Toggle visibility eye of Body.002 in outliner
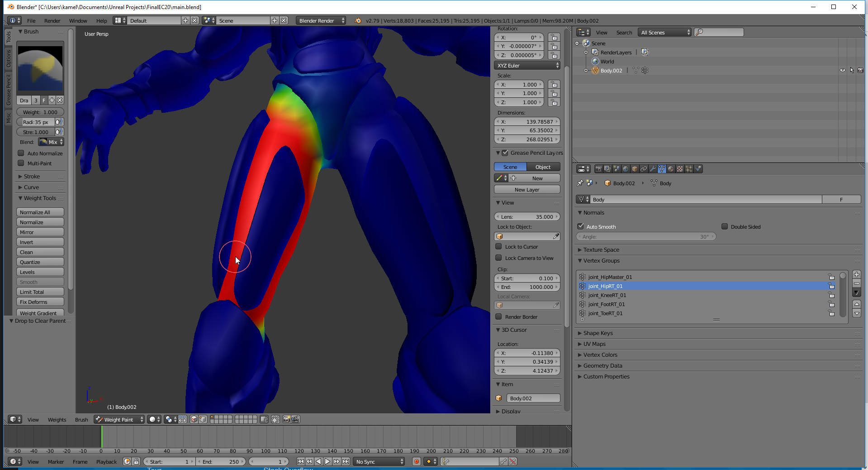 coord(842,70)
